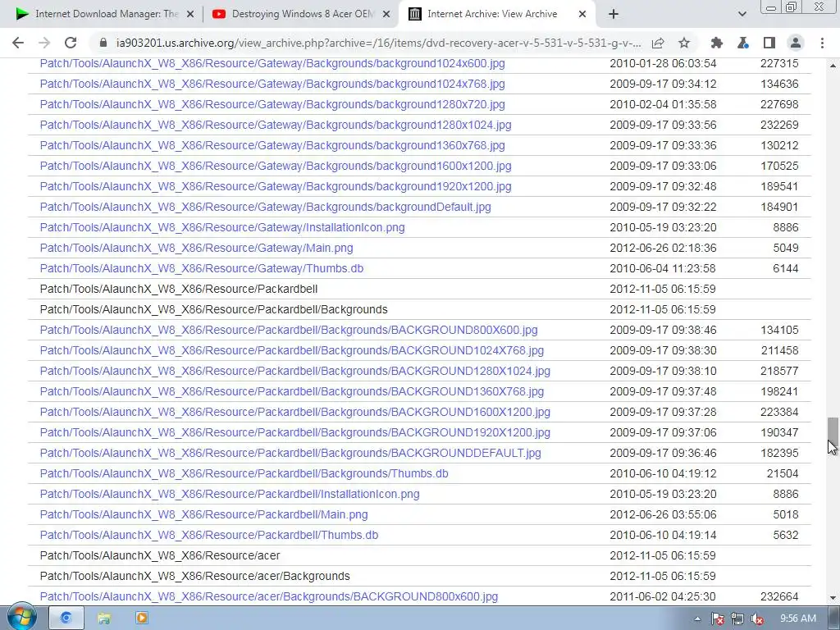Expand the tab search chevron

742,15
